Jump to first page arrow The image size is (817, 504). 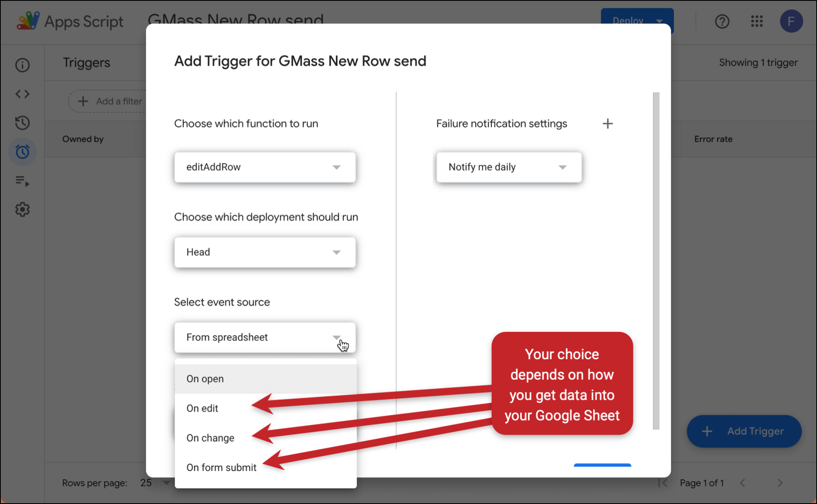pyautogui.click(x=663, y=483)
